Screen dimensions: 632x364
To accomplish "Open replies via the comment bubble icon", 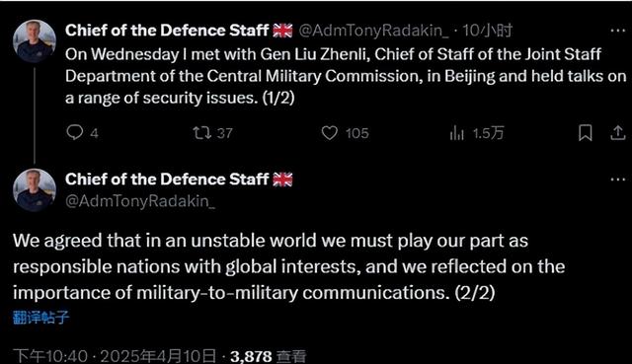I will [x=75, y=132].
